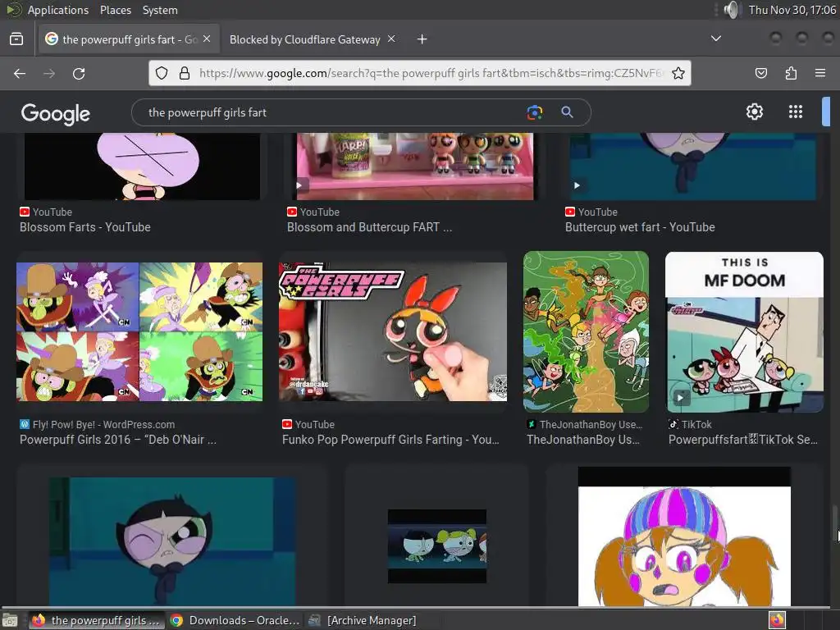Image resolution: width=840 pixels, height=630 pixels.
Task: Click Applications menu logo icon
Action: coord(15,10)
